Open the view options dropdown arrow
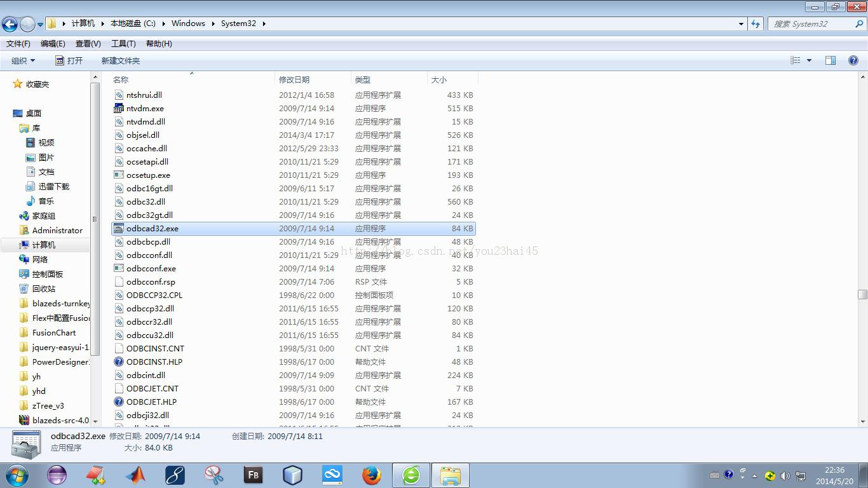The height and width of the screenshot is (488, 868). point(809,60)
